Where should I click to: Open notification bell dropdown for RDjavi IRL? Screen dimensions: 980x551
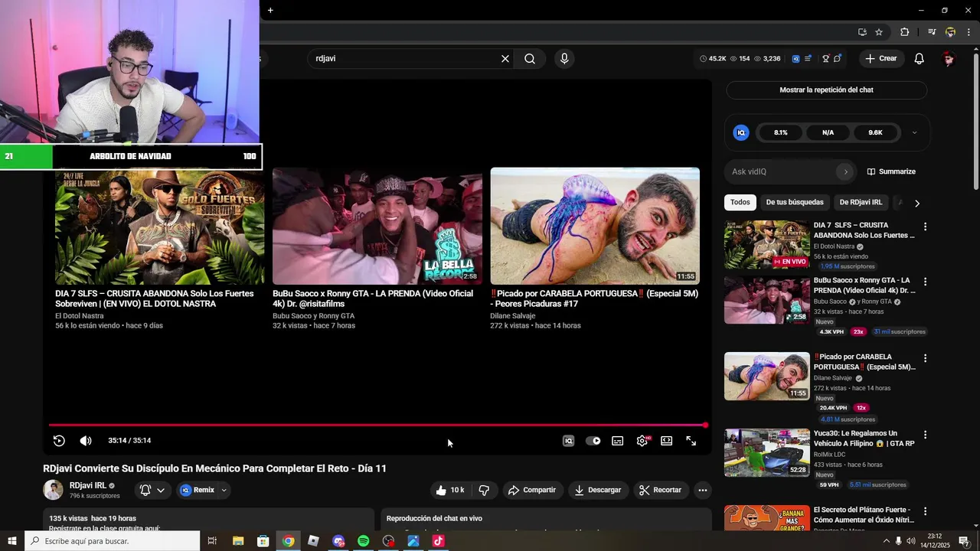click(x=152, y=490)
